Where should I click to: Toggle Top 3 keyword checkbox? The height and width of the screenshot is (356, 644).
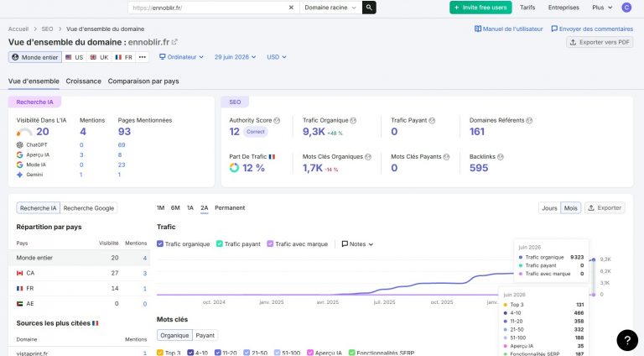coord(160,353)
